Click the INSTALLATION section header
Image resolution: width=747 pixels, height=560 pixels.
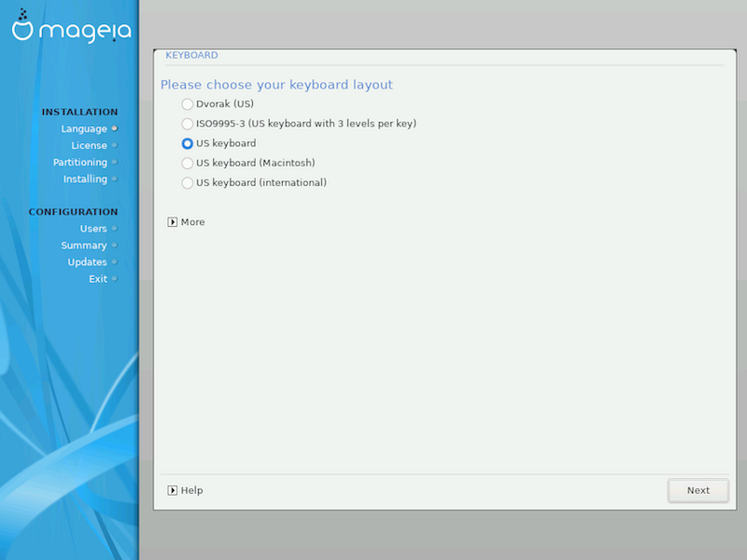[x=79, y=112]
